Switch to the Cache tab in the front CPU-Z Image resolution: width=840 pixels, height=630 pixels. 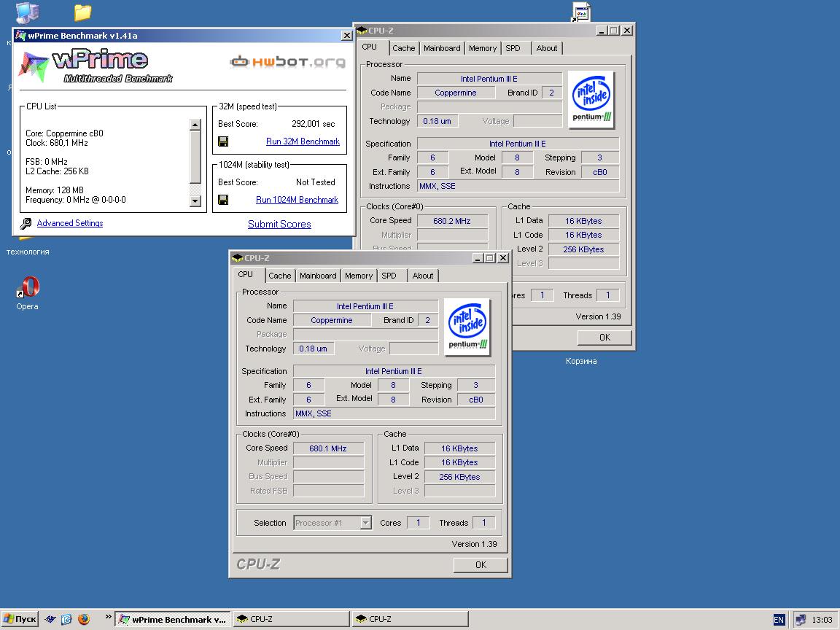[x=280, y=276]
